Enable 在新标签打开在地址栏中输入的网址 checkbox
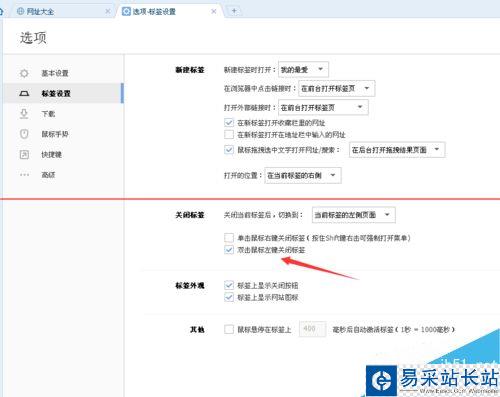500x397 pixels. pyautogui.click(x=229, y=135)
